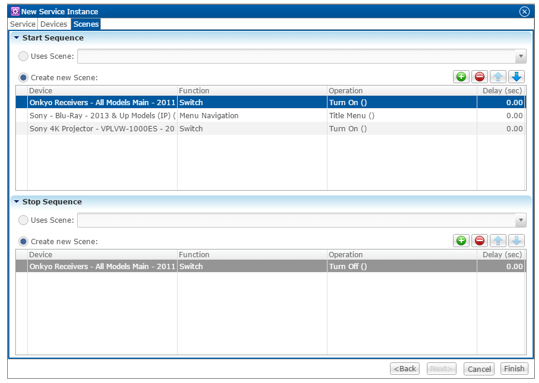Click the disabled Next> button
Image resolution: width=539 pixels, height=383 pixels.
click(x=441, y=369)
